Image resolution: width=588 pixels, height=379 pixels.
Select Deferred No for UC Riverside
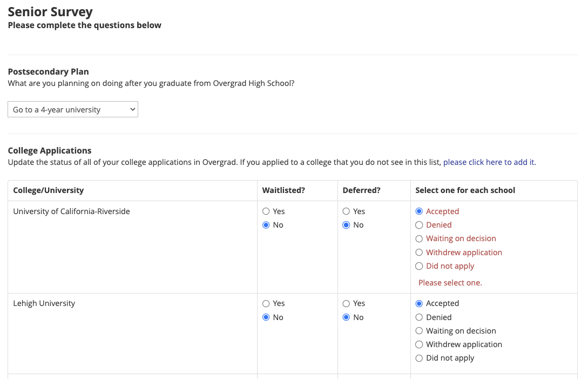pyautogui.click(x=347, y=225)
